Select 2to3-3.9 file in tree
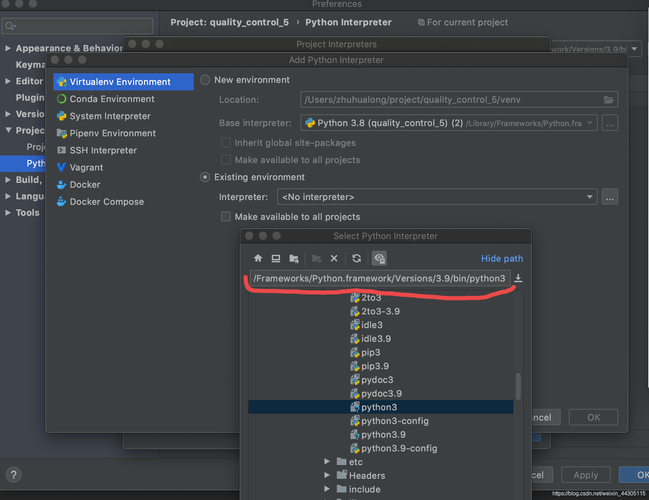The width and height of the screenshot is (649, 500). click(x=375, y=311)
